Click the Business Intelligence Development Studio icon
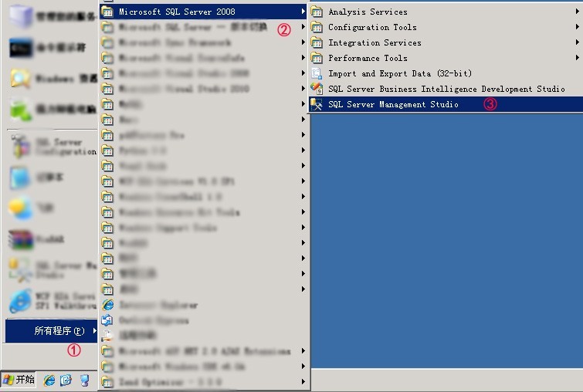This screenshot has height=392, width=583. (317, 89)
